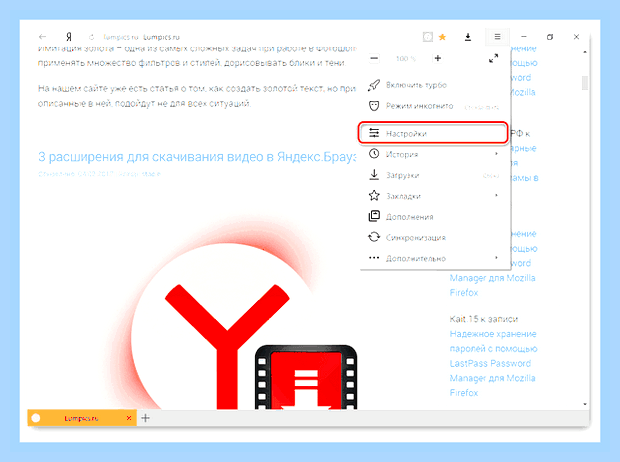Expand the Дополнительно submenu arrow
Screen dimensions: 620x462
(x=496, y=258)
